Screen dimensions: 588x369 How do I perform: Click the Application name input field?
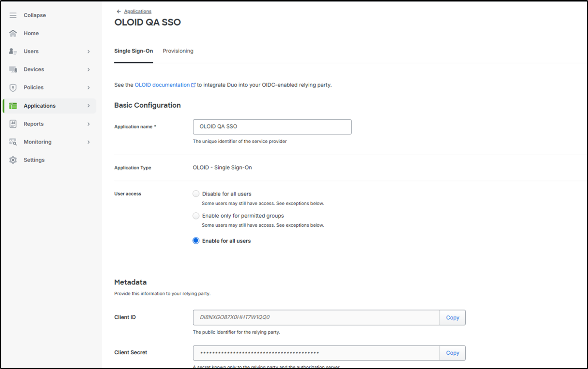pyautogui.click(x=272, y=127)
